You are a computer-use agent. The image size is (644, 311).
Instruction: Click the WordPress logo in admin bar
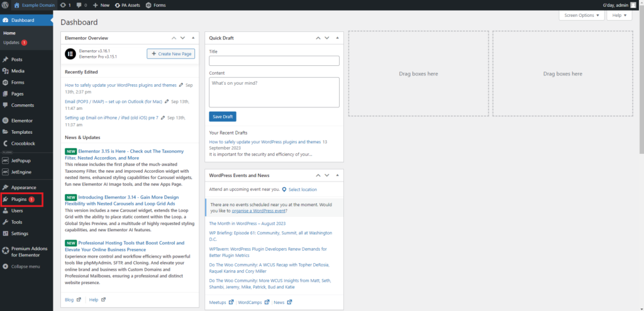5,5
